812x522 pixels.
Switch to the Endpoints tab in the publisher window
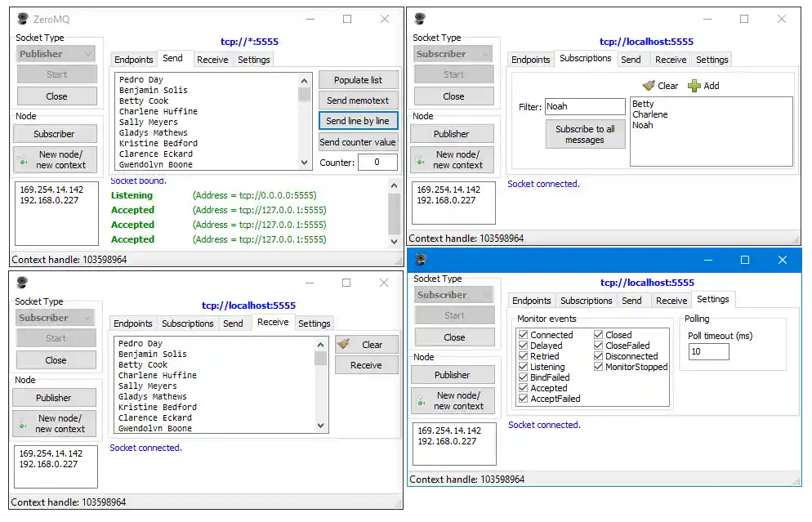[133, 60]
